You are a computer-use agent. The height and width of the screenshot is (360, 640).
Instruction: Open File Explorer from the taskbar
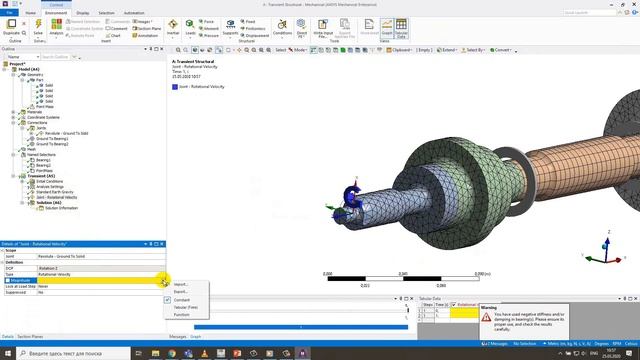156,353
